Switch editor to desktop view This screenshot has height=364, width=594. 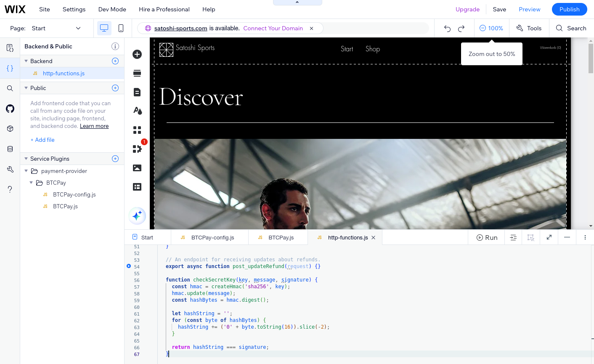(x=105, y=28)
